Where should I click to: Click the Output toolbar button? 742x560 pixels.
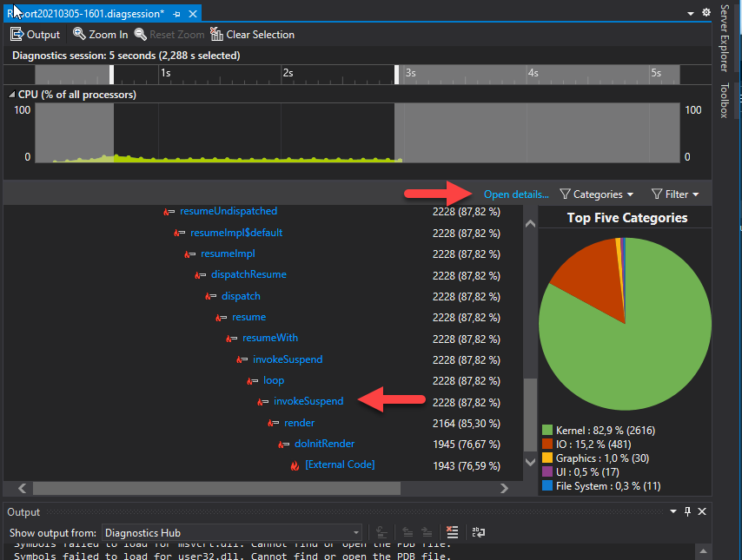click(x=35, y=35)
